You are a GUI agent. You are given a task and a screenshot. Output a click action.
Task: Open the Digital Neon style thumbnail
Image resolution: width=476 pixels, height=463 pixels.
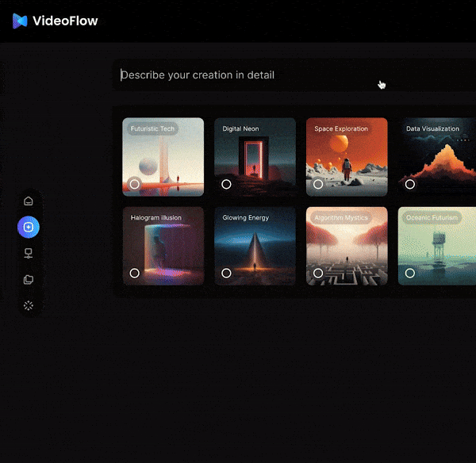(255, 157)
